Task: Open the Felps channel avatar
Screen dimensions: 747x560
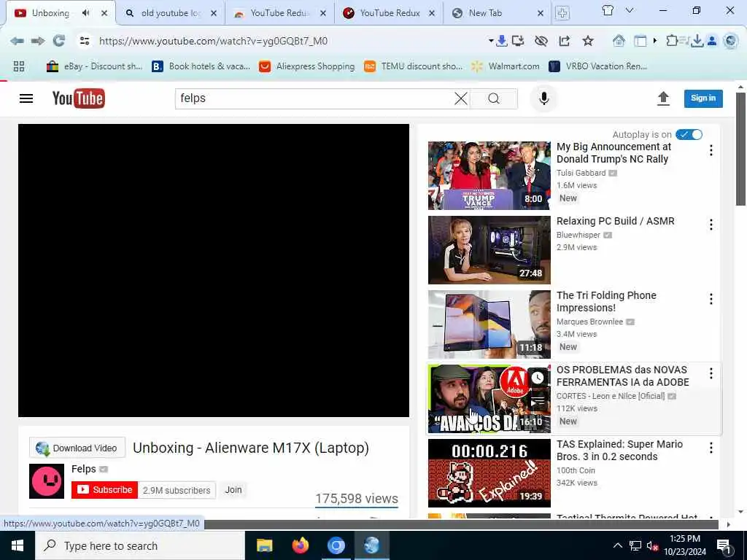Action: (x=47, y=481)
